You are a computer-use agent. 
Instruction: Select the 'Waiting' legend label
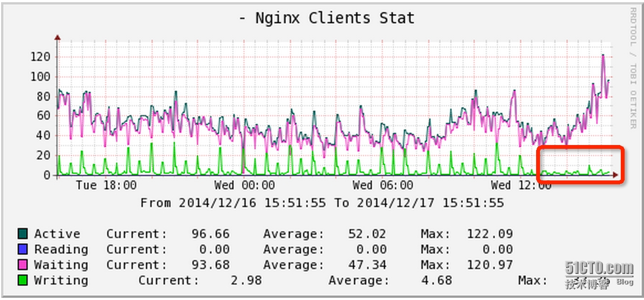point(61,265)
